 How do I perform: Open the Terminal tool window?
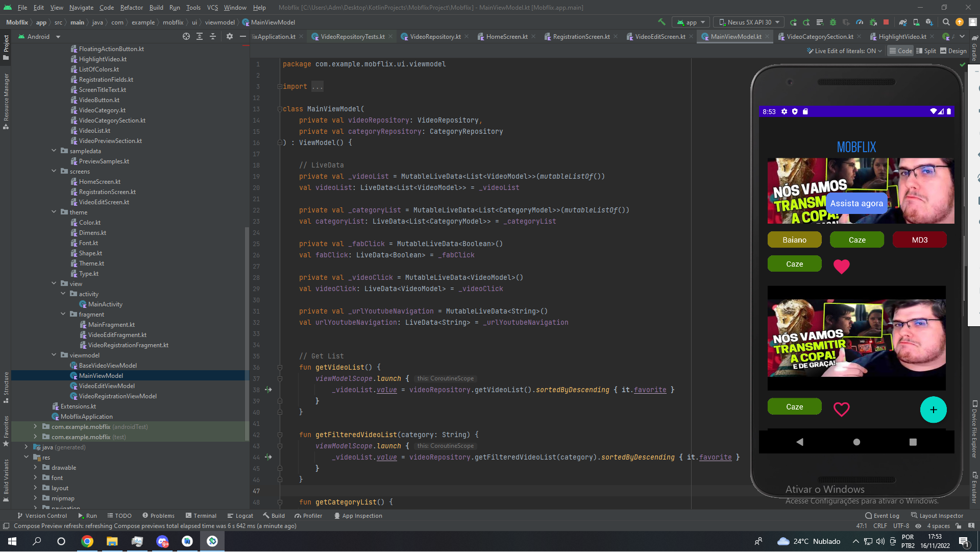(201, 516)
